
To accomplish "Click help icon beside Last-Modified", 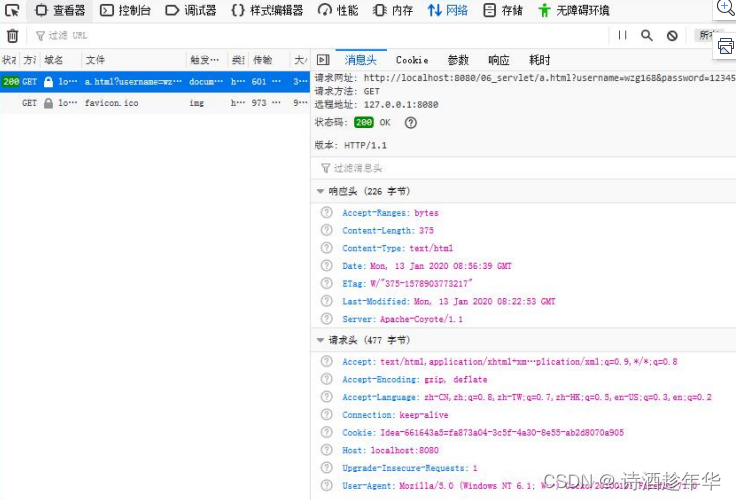I will coord(327,301).
